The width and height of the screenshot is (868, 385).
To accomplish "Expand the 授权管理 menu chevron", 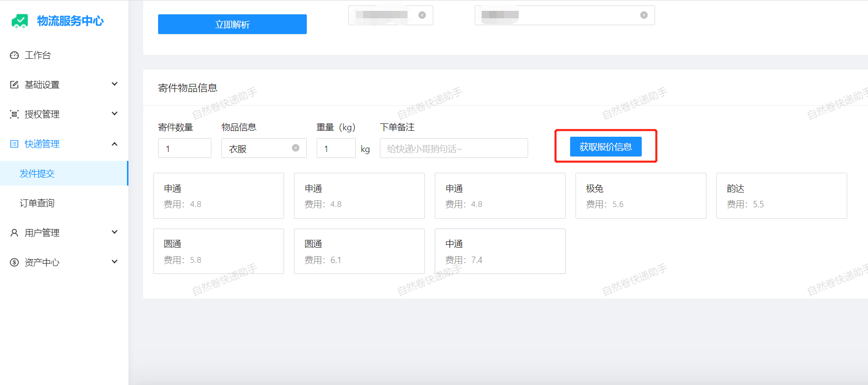I will point(115,114).
